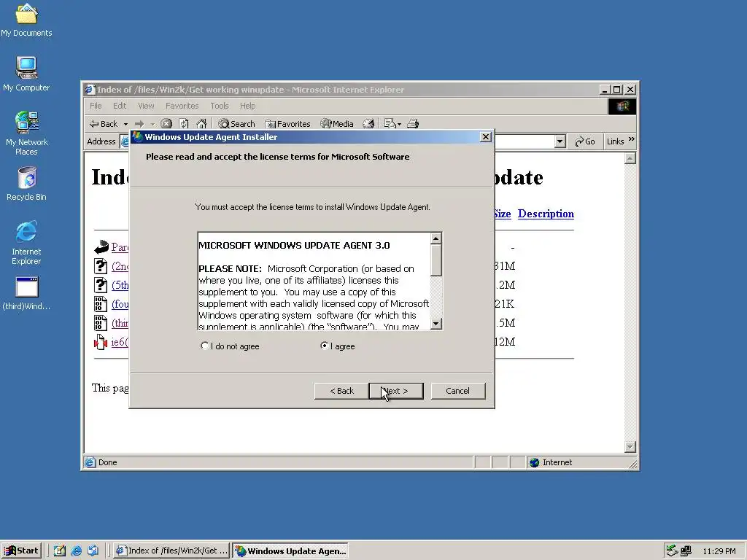Screen dimensions: 747x560
Task: Click the Mail toolbar icon in IE
Action: (x=390, y=124)
